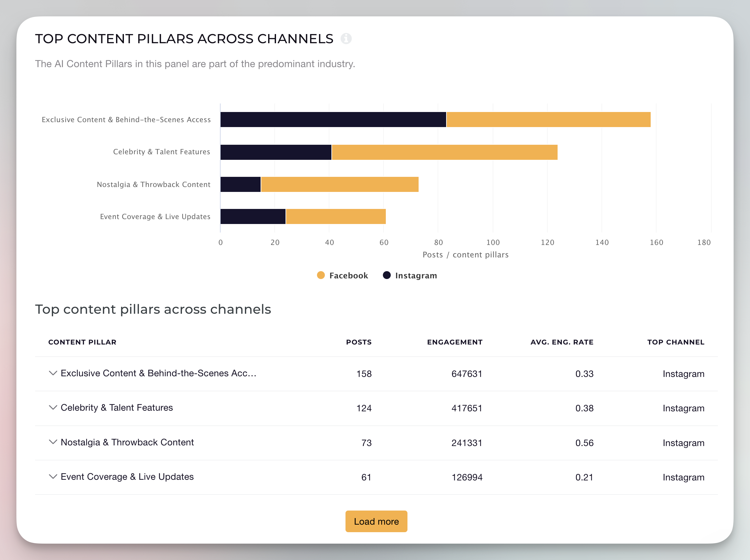The image size is (750, 560).
Task: Sort by the Content Pillar column header
Action: [x=82, y=342]
